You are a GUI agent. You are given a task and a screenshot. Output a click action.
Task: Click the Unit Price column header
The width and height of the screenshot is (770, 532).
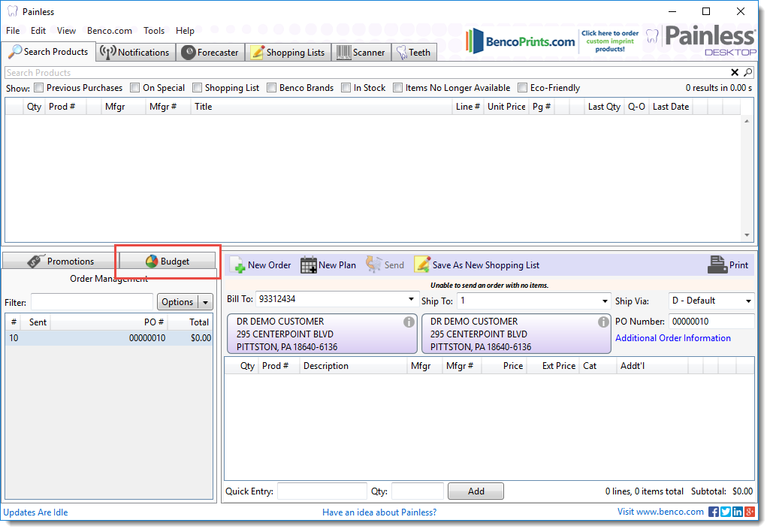click(506, 107)
